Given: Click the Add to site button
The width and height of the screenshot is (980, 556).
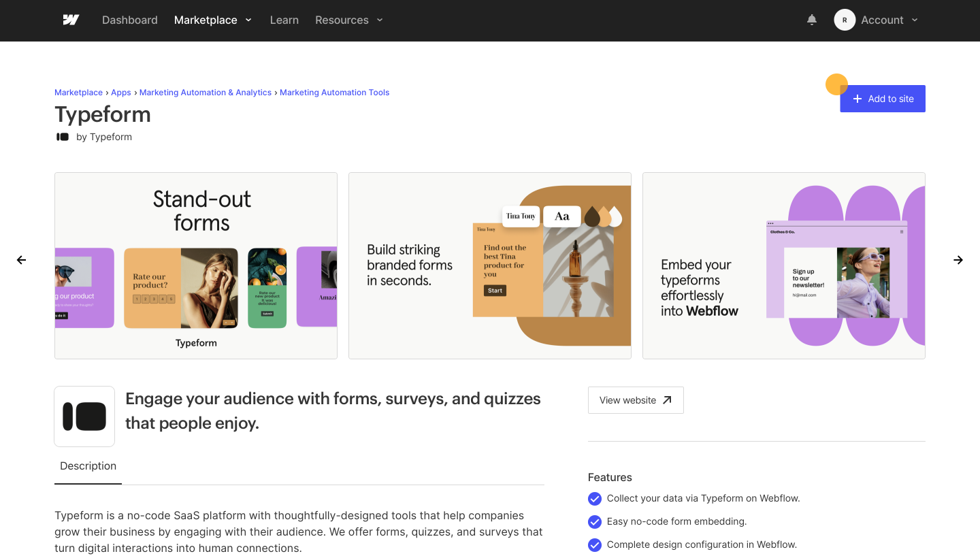Looking at the screenshot, I should (883, 99).
